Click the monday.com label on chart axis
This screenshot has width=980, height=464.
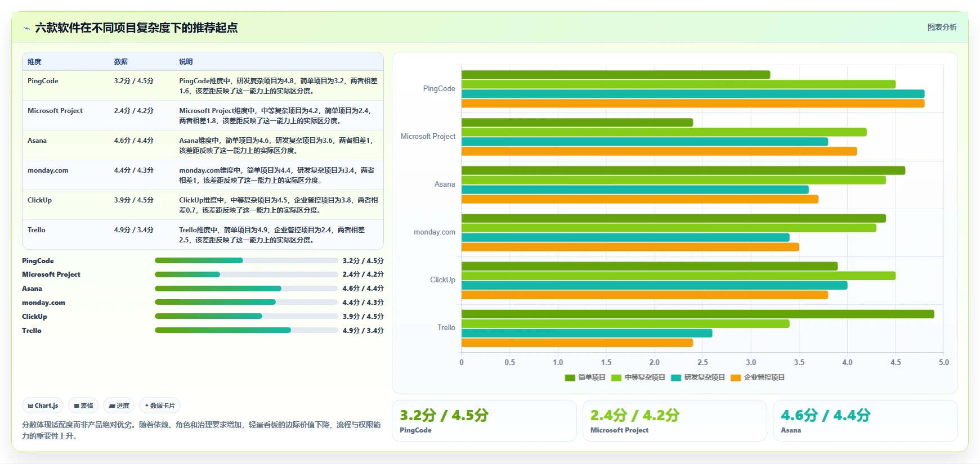(435, 232)
